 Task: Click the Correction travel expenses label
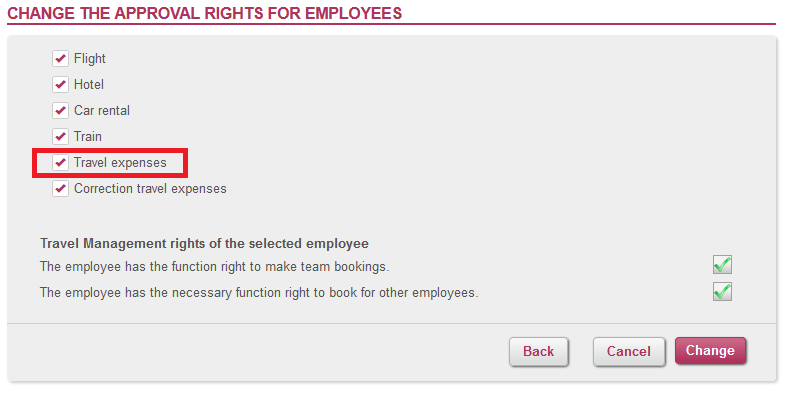tap(150, 189)
